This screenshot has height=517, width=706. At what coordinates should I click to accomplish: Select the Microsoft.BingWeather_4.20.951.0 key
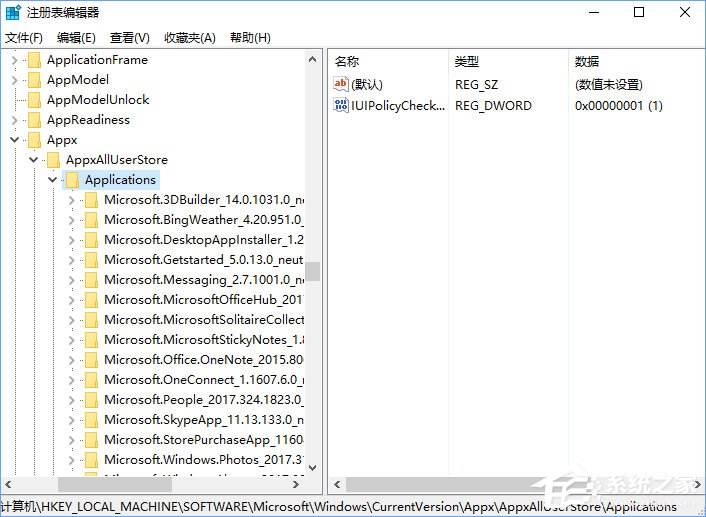(x=204, y=220)
